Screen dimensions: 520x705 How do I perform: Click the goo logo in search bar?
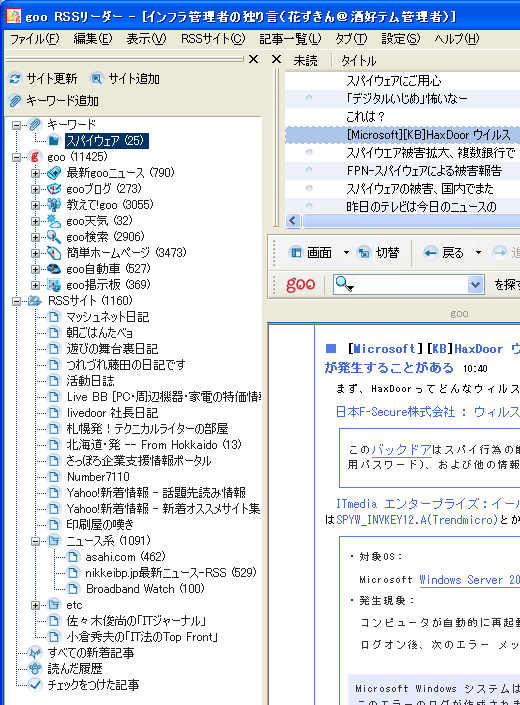300,284
